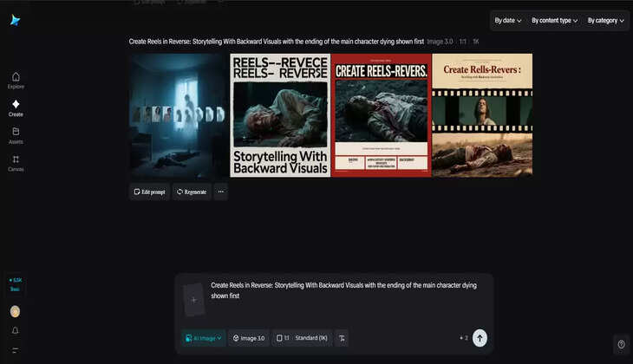Add a reference image with plus box
The image size is (633, 364).
pyautogui.click(x=193, y=300)
